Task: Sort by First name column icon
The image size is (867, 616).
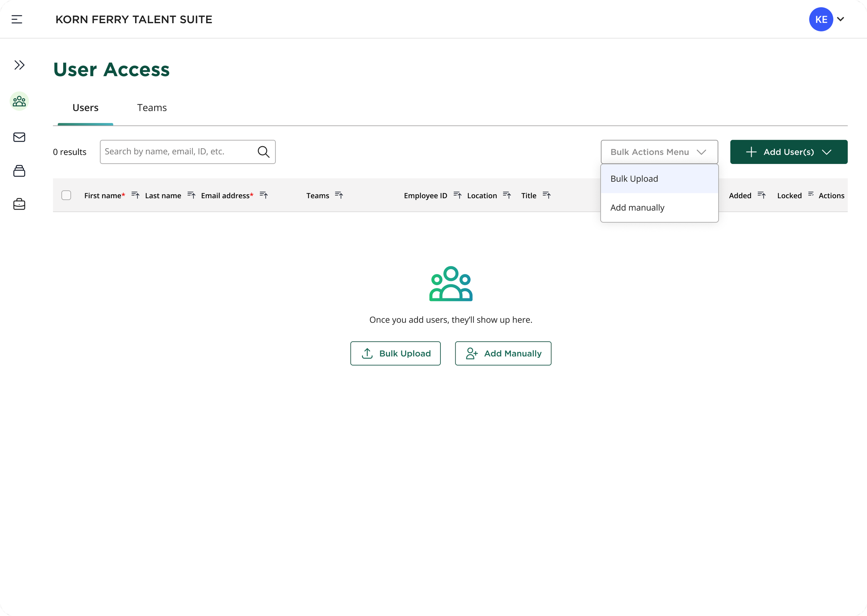Action: [135, 195]
